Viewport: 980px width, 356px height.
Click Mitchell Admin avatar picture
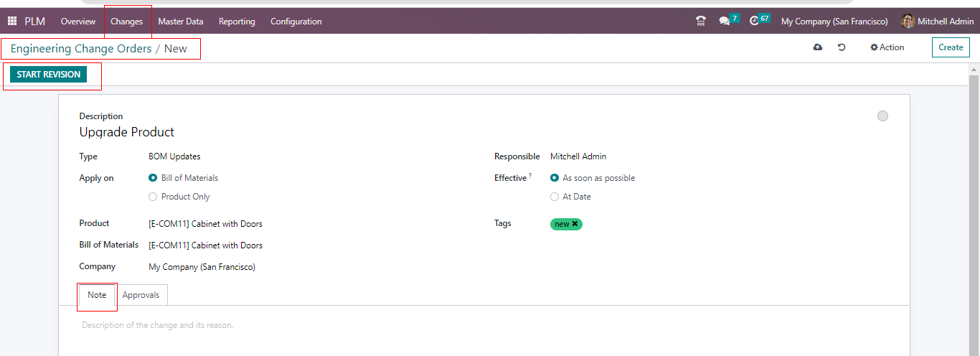[908, 22]
